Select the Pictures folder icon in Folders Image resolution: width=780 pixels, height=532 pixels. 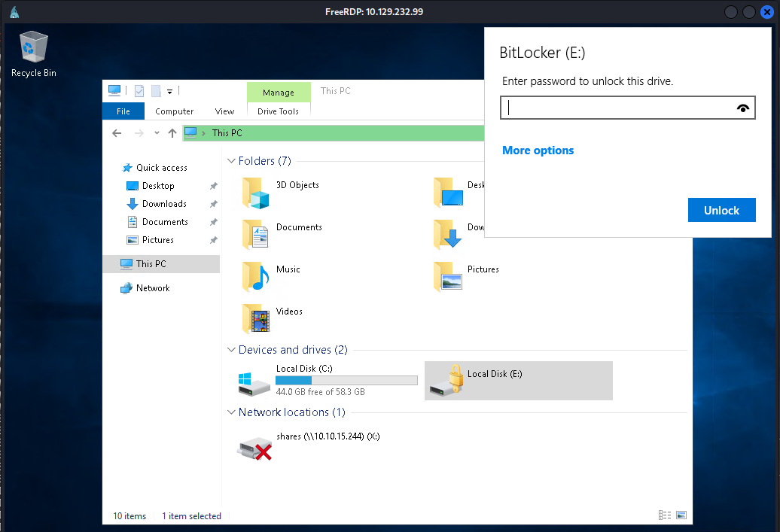[448, 277]
